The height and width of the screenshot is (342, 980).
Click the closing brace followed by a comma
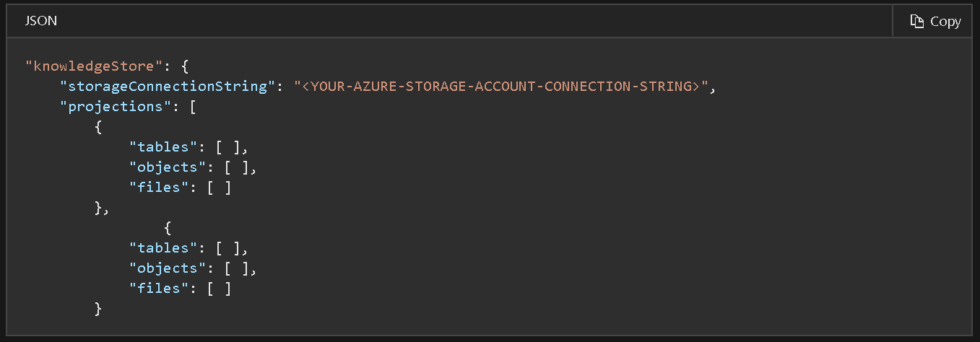pyautogui.click(x=102, y=207)
